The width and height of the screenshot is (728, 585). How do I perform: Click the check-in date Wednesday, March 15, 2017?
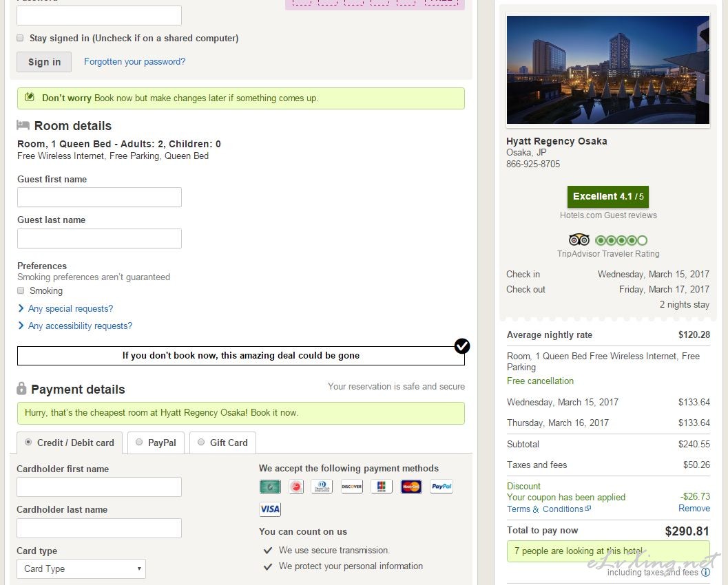[x=653, y=274]
